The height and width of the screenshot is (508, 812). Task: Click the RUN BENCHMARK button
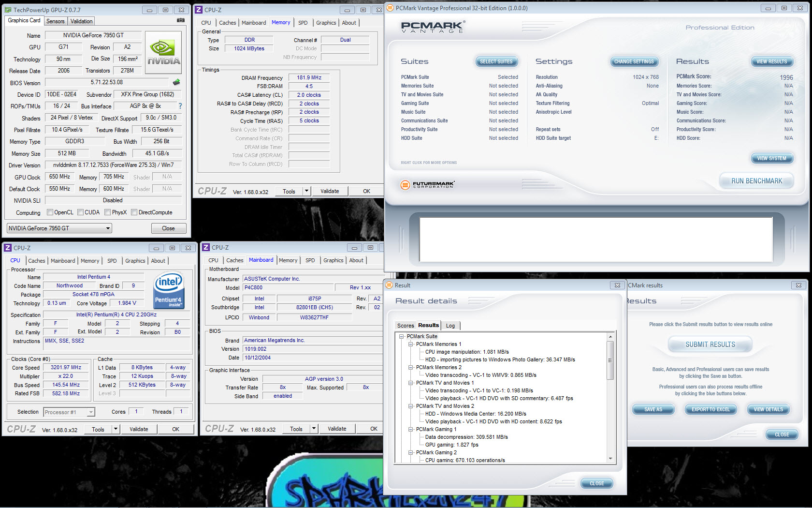[x=756, y=181]
